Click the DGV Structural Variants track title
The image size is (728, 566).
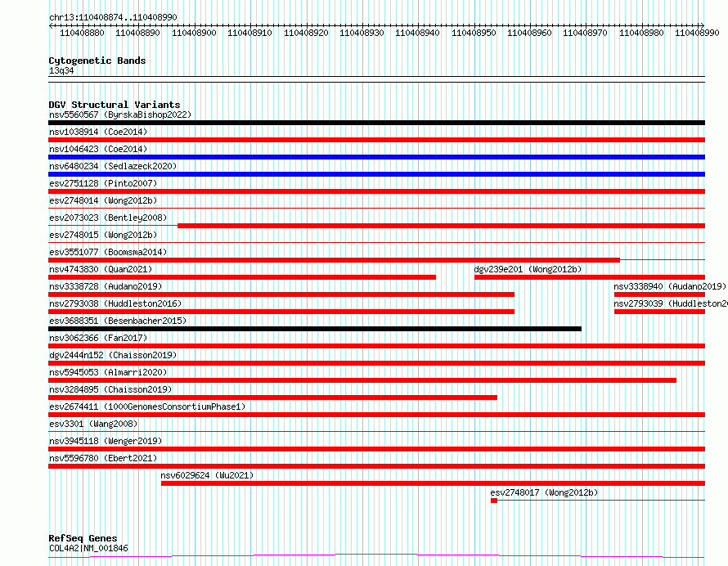pos(115,105)
